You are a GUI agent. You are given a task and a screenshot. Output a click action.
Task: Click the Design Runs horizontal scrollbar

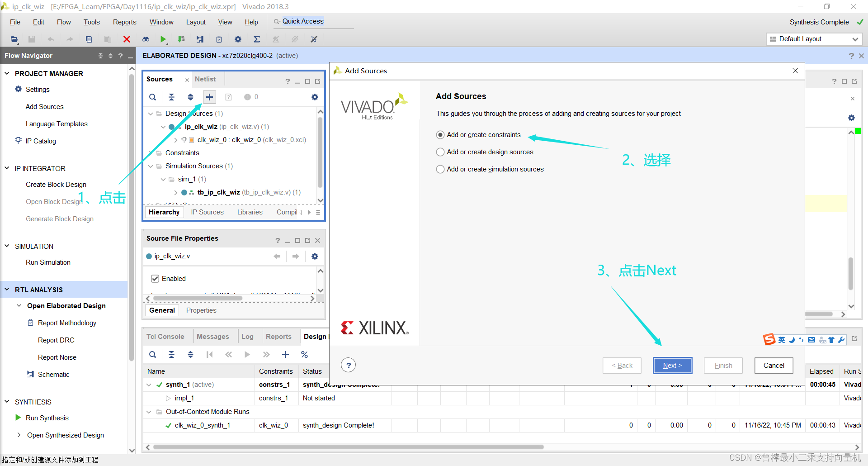[x=348, y=447]
